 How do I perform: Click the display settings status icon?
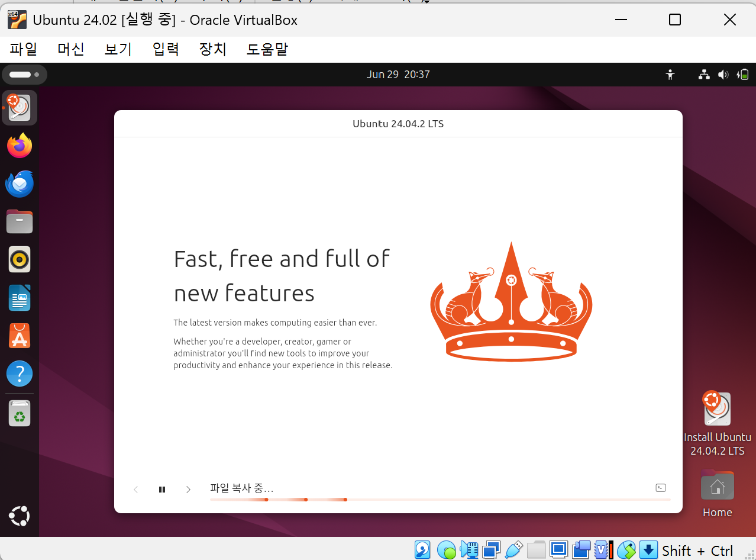(x=558, y=550)
